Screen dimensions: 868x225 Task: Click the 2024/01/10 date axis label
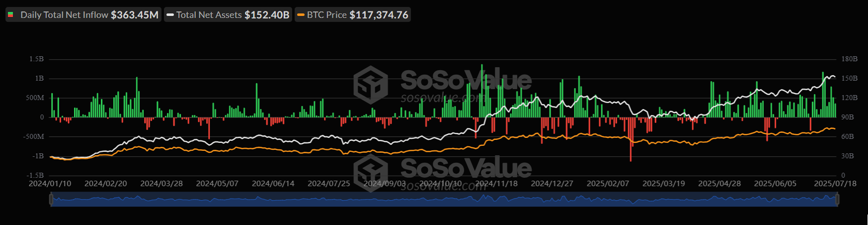click(x=50, y=184)
